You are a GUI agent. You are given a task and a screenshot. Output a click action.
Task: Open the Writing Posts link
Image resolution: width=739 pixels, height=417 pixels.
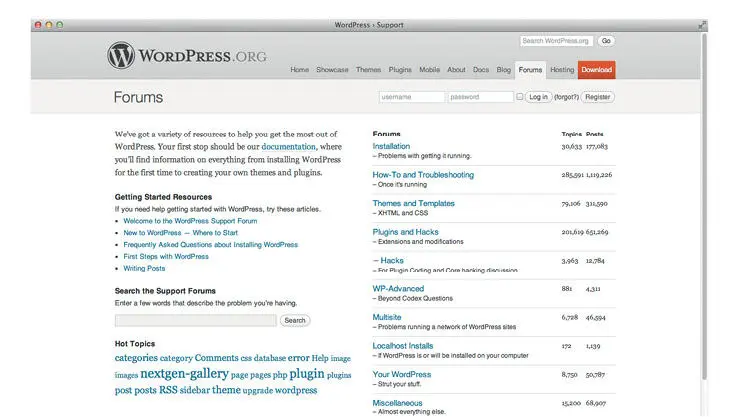tap(144, 268)
